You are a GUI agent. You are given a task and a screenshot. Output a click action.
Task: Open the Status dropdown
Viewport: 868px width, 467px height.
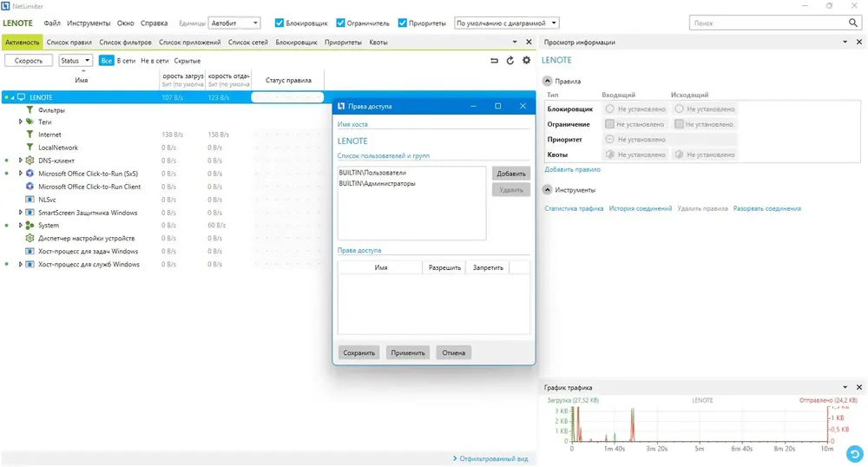(x=76, y=60)
